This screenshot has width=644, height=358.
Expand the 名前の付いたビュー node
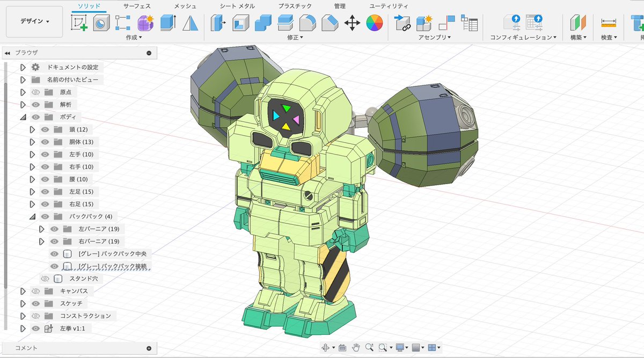coord(23,79)
